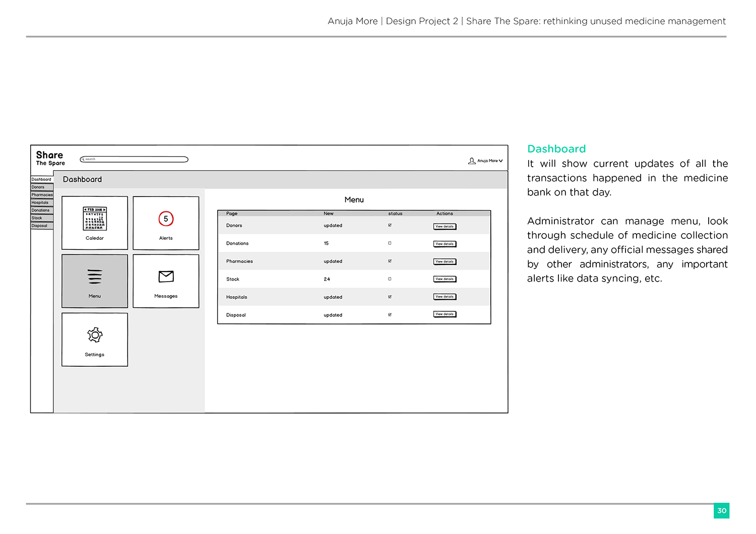This screenshot has width=756, height=534.
Task: Click the search magnifier icon
Action: coord(83,159)
